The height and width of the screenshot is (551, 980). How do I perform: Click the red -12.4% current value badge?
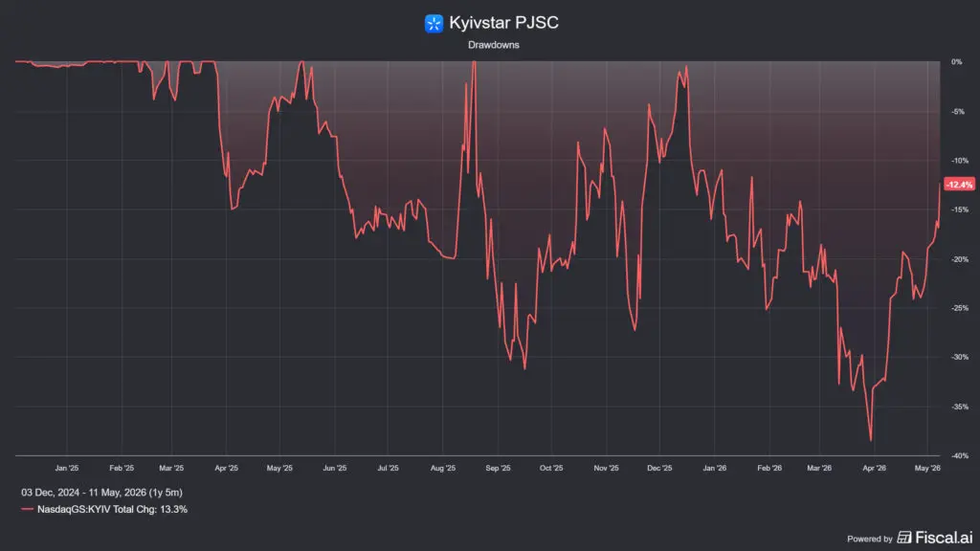coord(959,185)
